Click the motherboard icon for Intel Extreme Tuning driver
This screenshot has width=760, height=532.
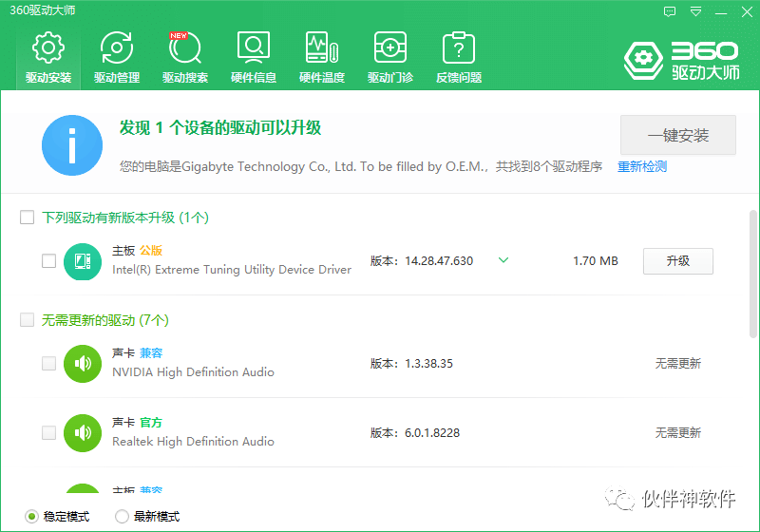pyautogui.click(x=83, y=261)
